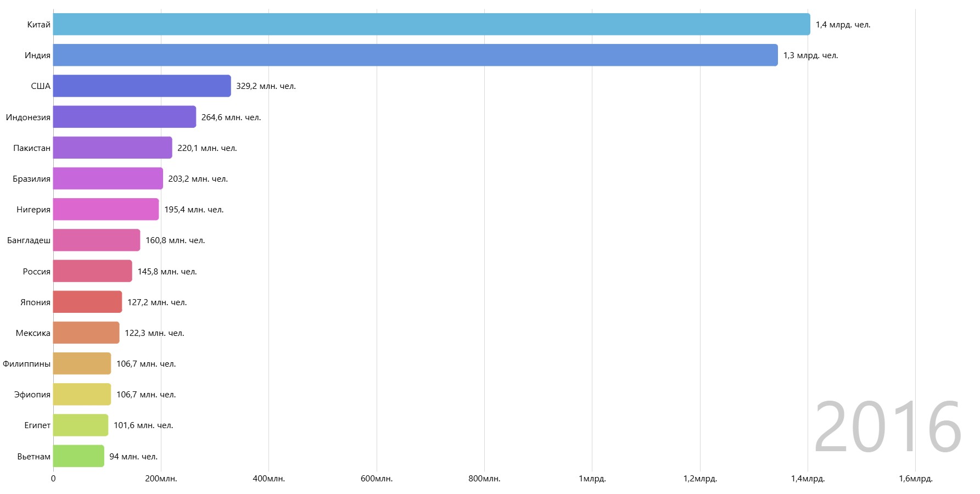This screenshot has height=494, width=980.
Task: Click the Пакистан bar
Action: (x=113, y=148)
